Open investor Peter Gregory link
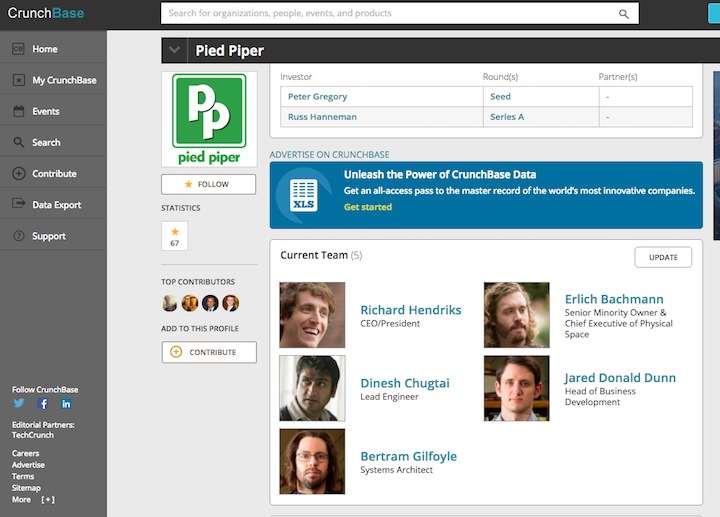 pyautogui.click(x=317, y=96)
